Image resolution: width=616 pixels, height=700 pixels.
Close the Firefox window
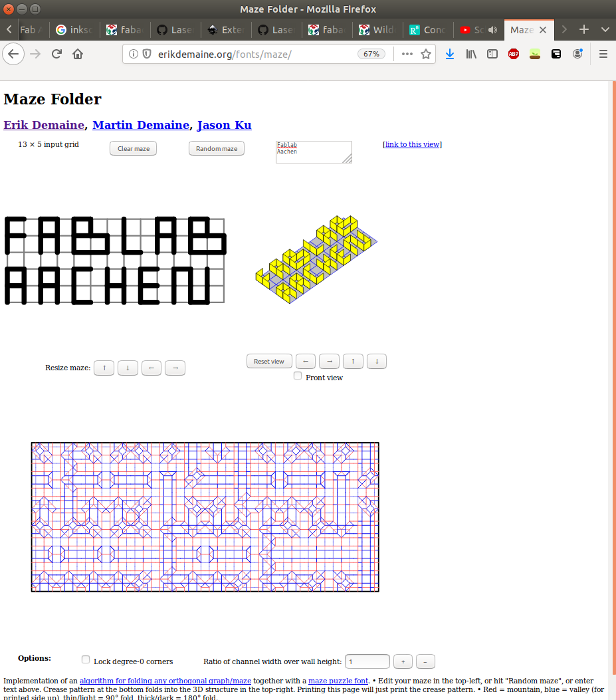click(x=9, y=9)
